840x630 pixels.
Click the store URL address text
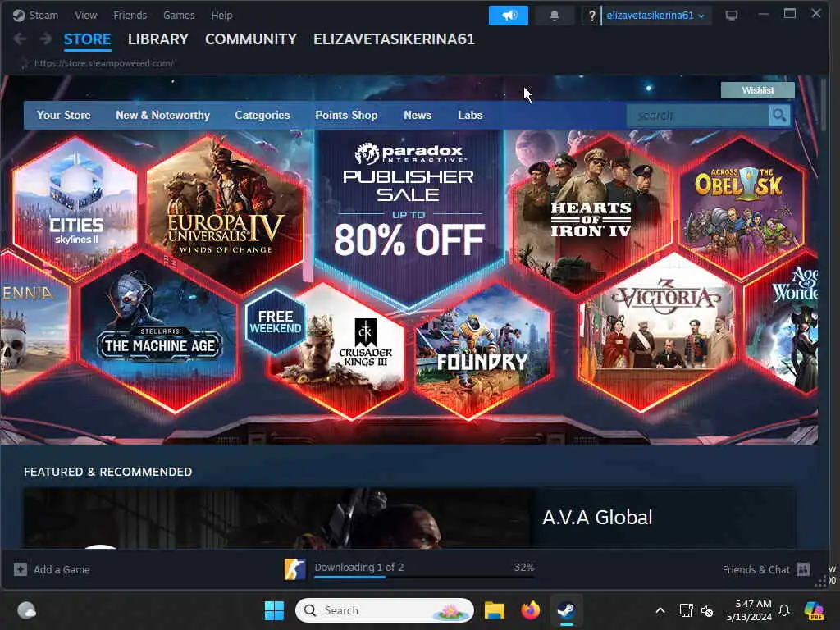[x=104, y=63]
